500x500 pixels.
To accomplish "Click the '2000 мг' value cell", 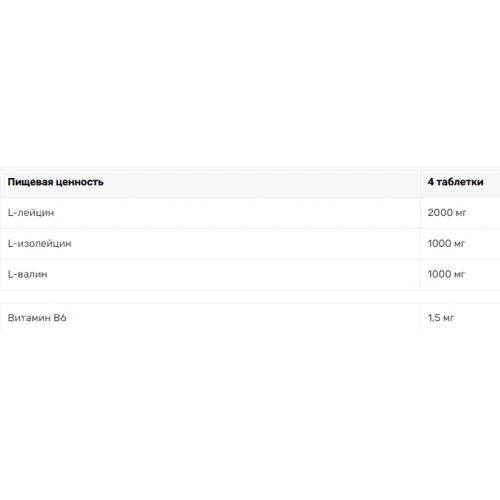I will click(447, 213).
